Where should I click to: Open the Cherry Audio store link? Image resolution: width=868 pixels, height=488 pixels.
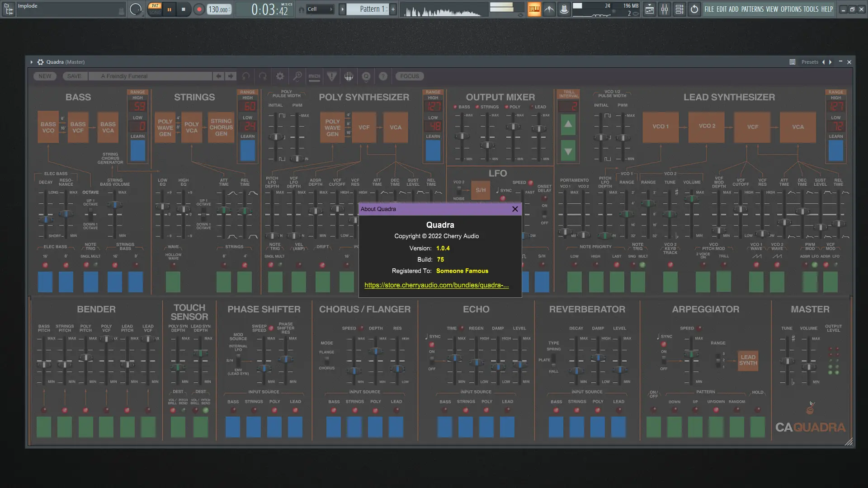(x=436, y=285)
